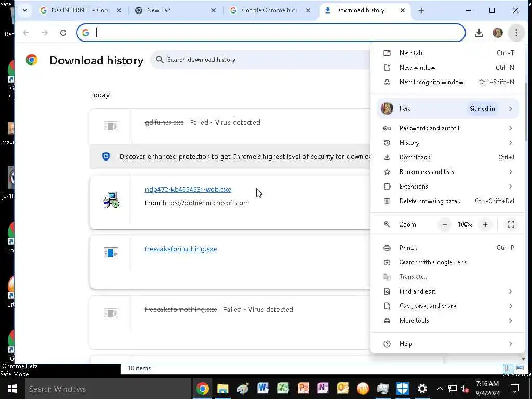This screenshot has width=532, height=399.
Task: Go back to previous page
Action: (26, 33)
